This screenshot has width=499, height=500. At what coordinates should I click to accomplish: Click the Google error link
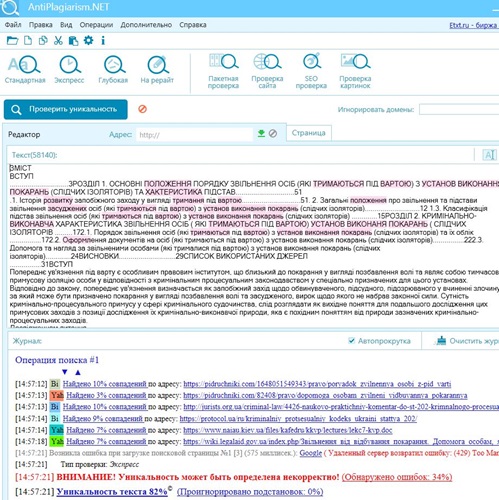(311, 453)
